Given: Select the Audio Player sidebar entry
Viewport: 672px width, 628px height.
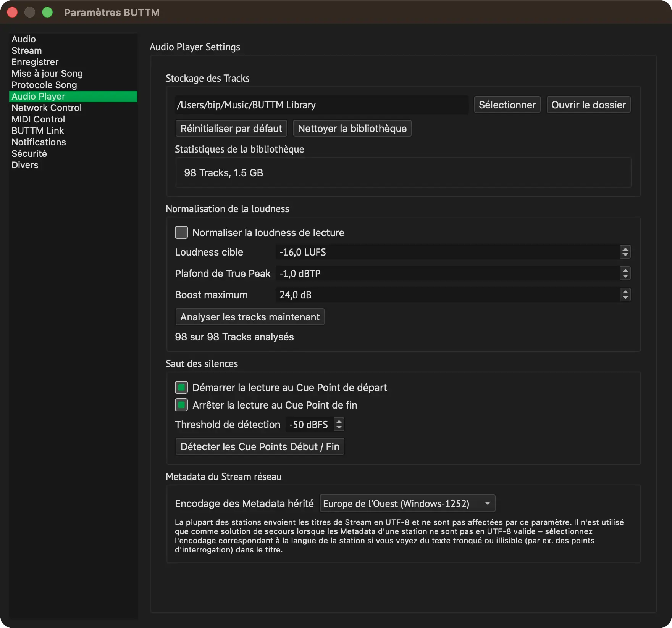Looking at the screenshot, I should coord(73,97).
